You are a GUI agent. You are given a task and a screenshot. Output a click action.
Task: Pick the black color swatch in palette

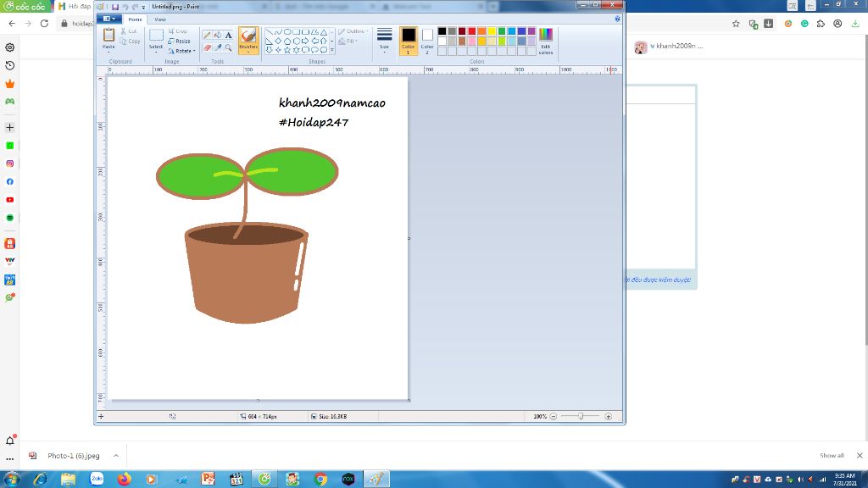coord(442,31)
